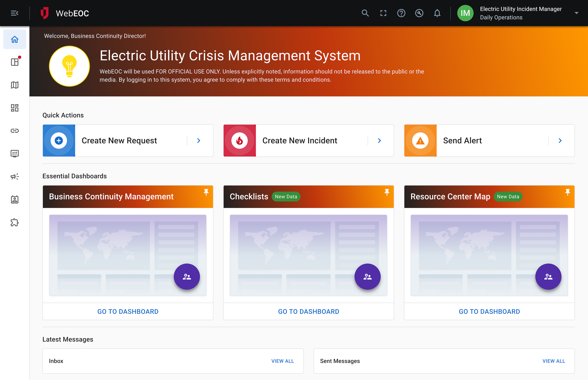
Task: Open the search icon in header
Action: click(365, 13)
